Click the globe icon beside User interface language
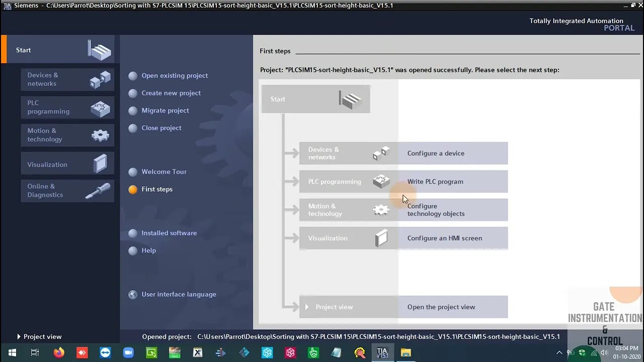The height and width of the screenshot is (362, 644). (x=133, y=295)
